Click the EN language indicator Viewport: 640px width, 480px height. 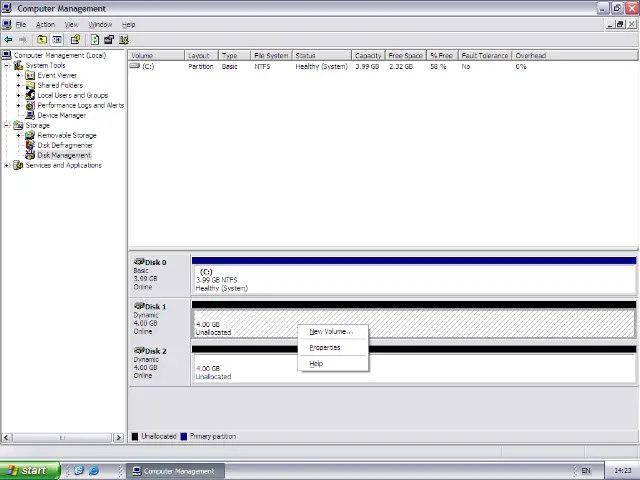pos(586,471)
